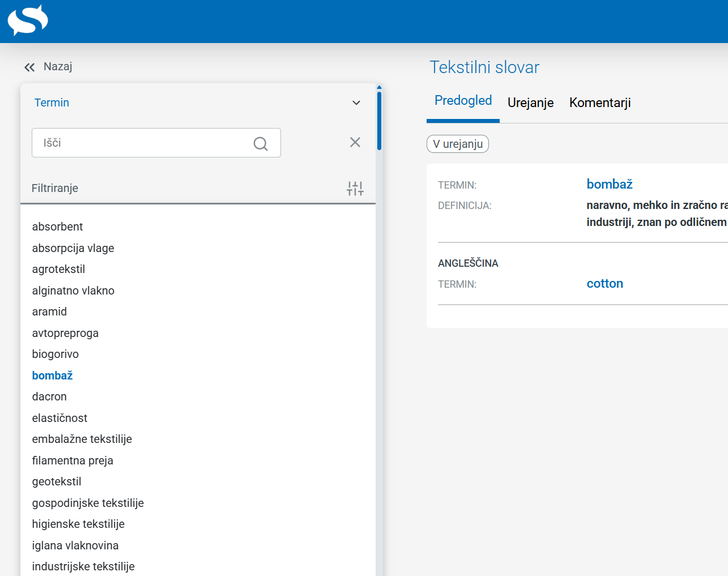Click the double-chevron back icon
The height and width of the screenshot is (576, 728).
[29, 67]
